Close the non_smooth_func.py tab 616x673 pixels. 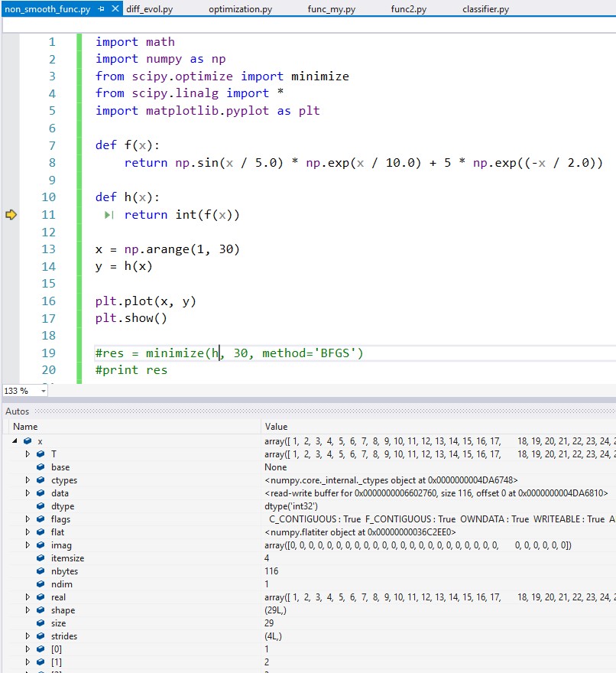[x=115, y=8]
